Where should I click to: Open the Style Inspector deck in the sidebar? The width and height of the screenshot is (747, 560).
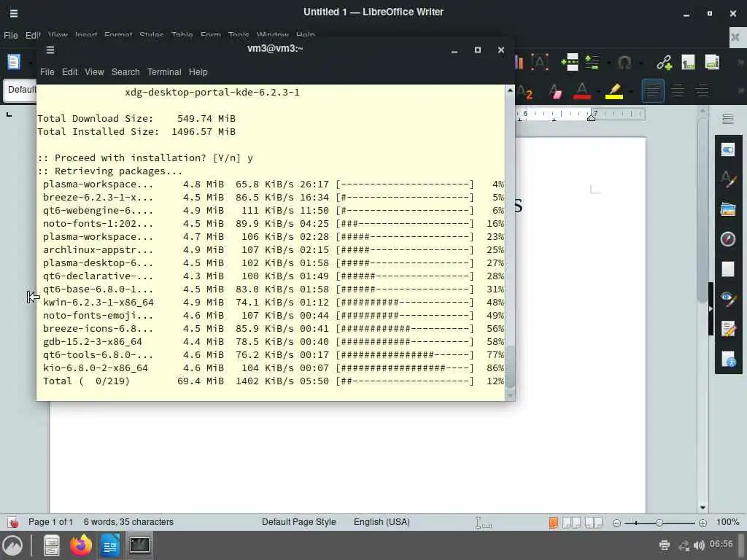[x=727, y=299]
